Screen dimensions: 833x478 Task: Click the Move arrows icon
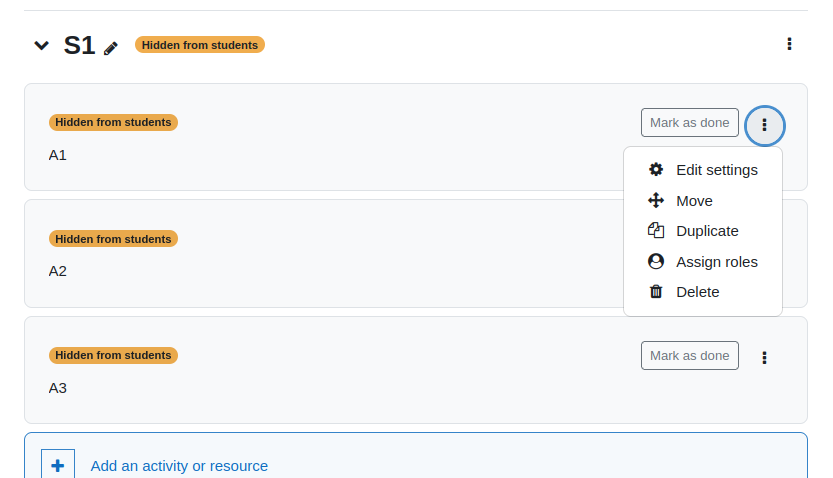[656, 200]
